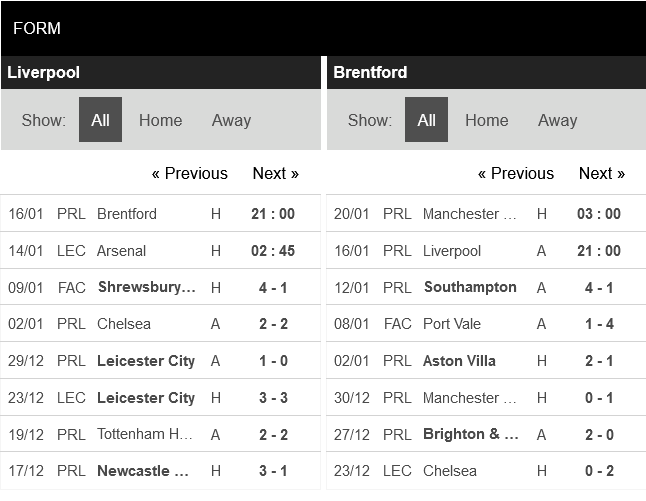This screenshot has height=501, width=646.
Task: Switch Liverpool form to Away matches
Action: tap(231, 120)
